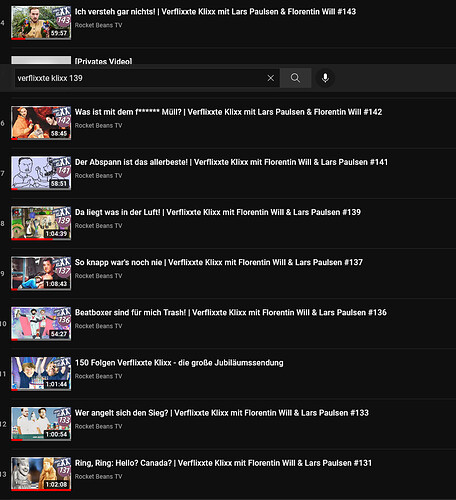456x500 pixels.
Task: Open 'Ich versteh gar nichts!' #143 video title
Action: click(215, 12)
